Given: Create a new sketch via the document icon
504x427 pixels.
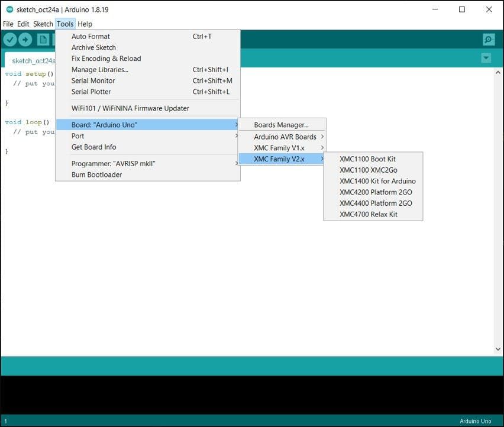Looking at the screenshot, I should pyautogui.click(x=43, y=39).
